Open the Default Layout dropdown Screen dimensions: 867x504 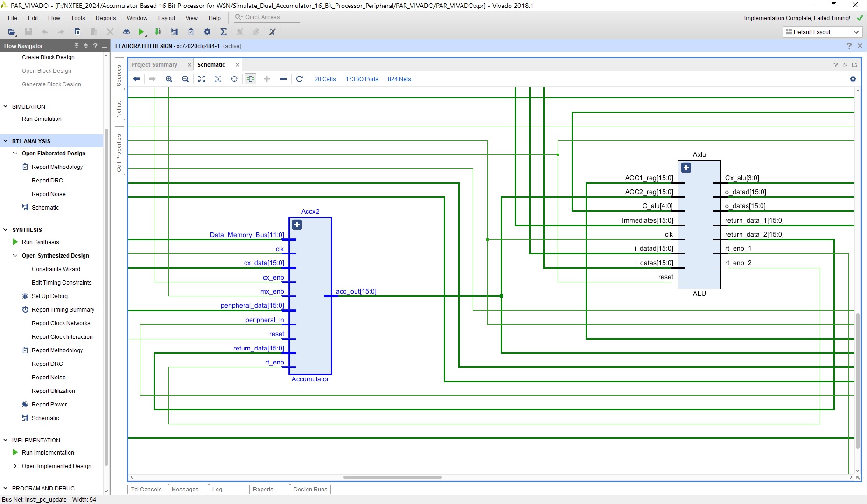coord(822,32)
